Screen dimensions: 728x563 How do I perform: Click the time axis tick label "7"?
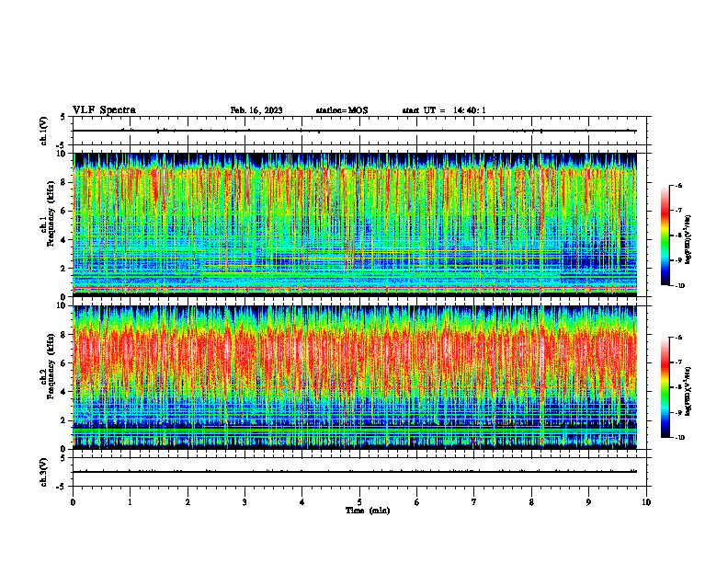[473, 502]
